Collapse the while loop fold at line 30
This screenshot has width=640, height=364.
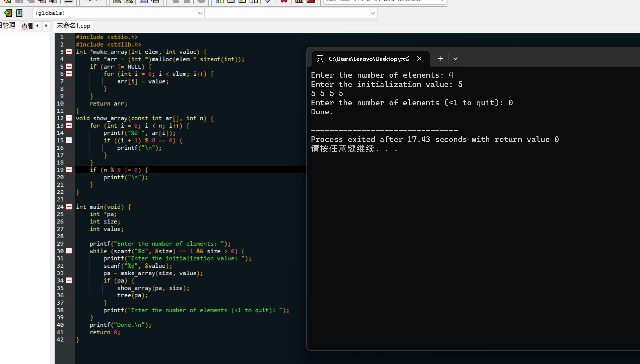pos(69,251)
